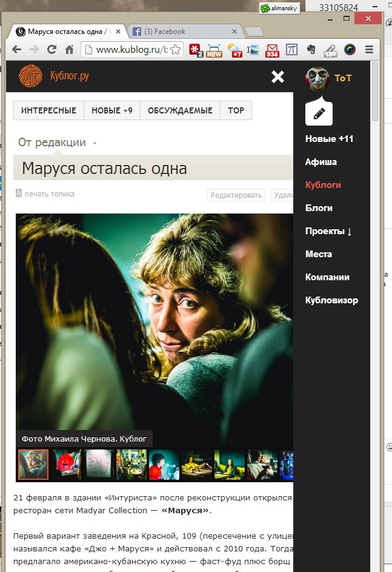Close side menu with white X
392x572 pixels.
tap(277, 76)
